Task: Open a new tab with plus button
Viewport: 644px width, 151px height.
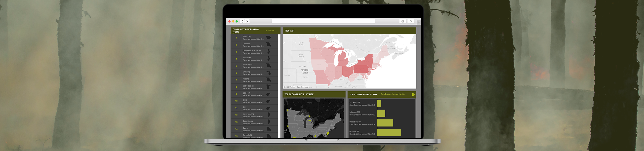Action: [x=419, y=22]
